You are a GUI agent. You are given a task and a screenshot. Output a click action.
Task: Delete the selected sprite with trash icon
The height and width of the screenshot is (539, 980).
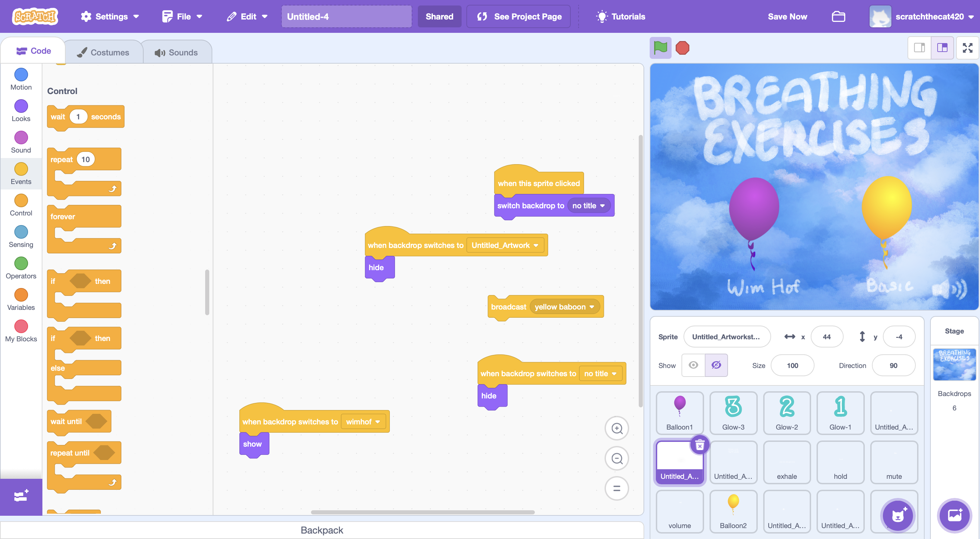pos(700,445)
